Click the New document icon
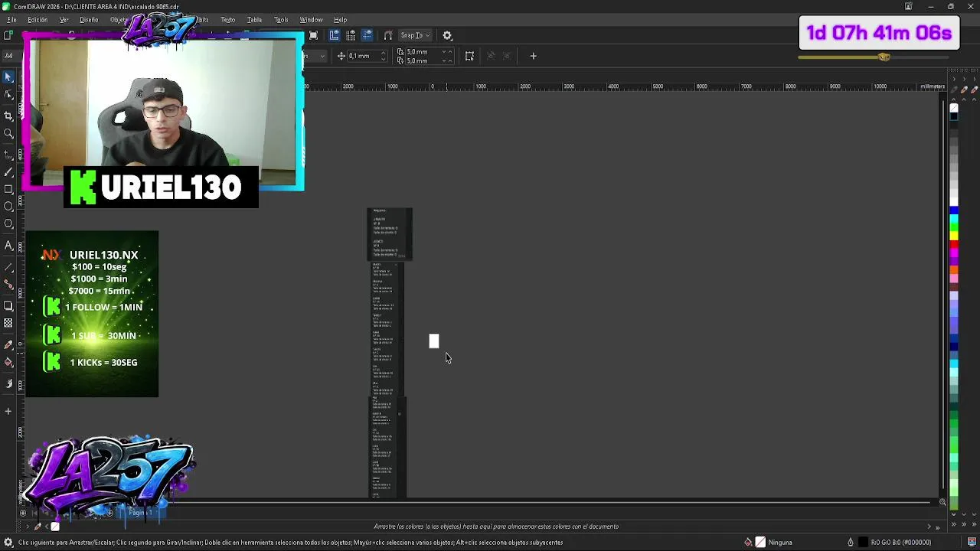 coord(8,35)
